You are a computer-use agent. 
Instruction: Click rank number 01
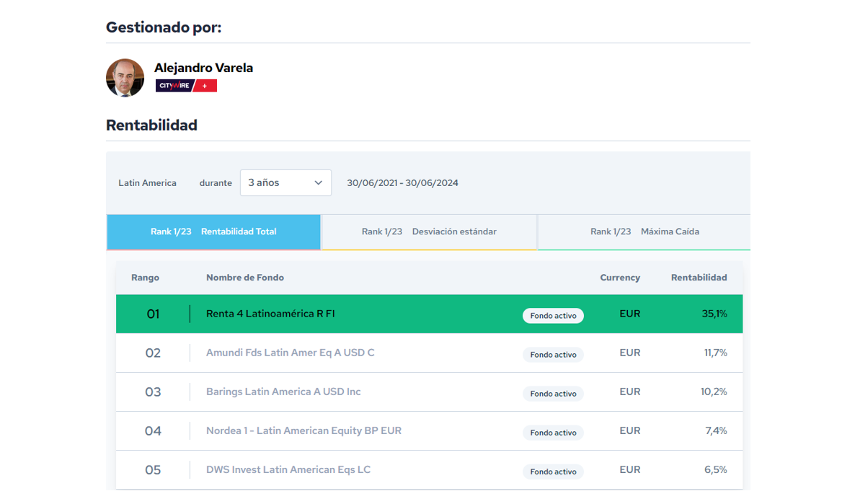pyautogui.click(x=154, y=314)
